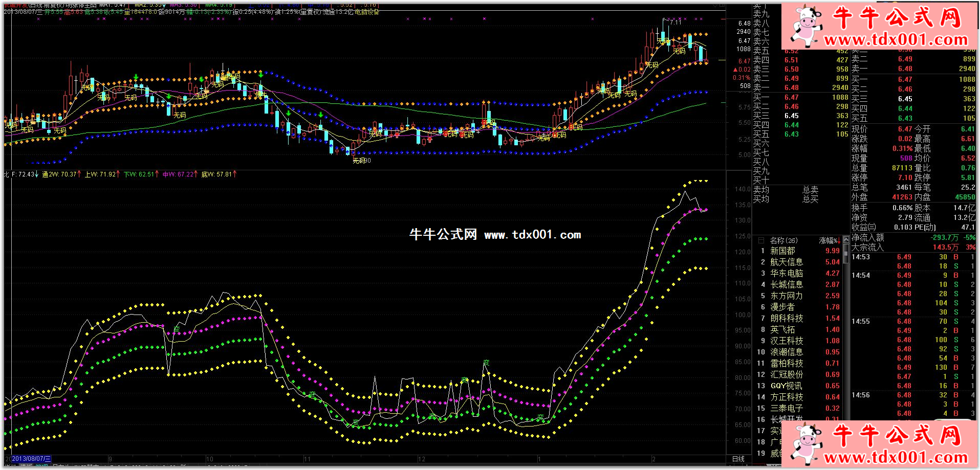The height and width of the screenshot is (470, 980).
Task: Click the 净流入额 row in quote panel
Action: coord(868,237)
